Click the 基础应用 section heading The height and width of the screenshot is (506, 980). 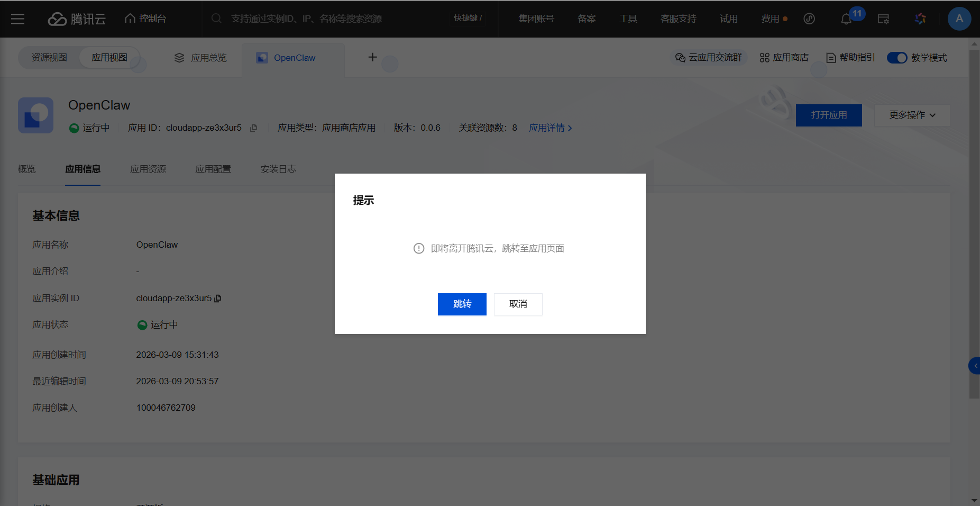[56, 480]
